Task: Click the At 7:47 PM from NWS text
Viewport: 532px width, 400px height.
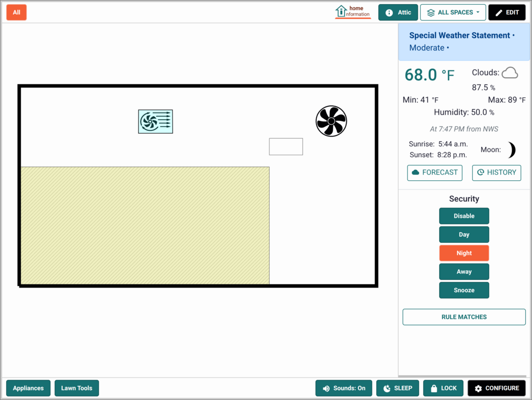Action: (x=464, y=129)
